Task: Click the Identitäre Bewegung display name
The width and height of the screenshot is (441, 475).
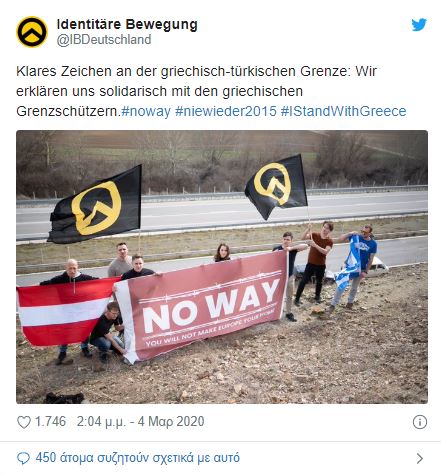Action: pyautogui.click(x=127, y=24)
